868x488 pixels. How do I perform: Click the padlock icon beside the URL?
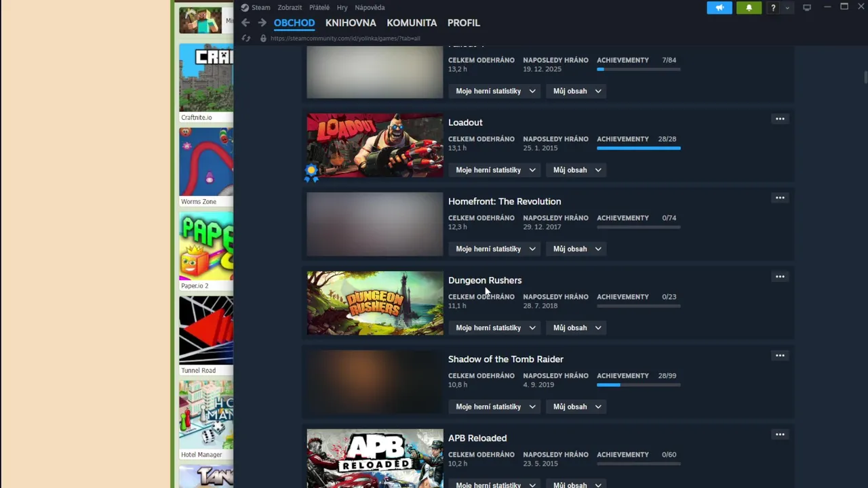(x=263, y=39)
